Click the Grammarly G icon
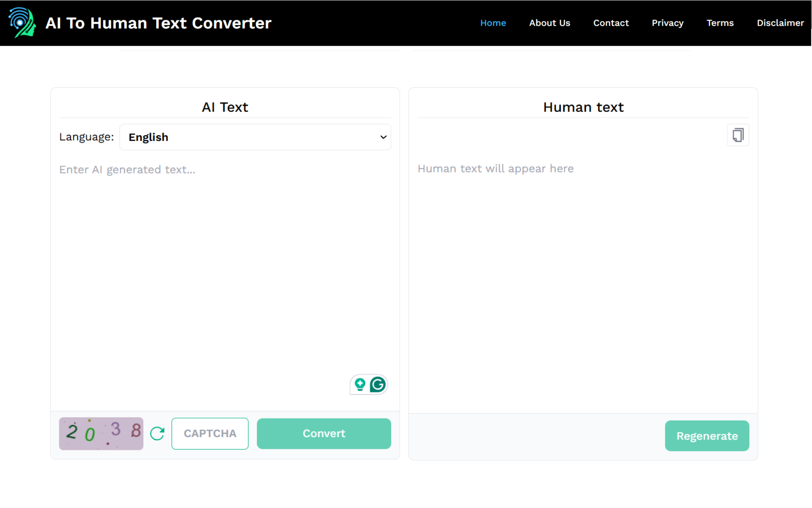Image resolution: width=812 pixels, height=508 pixels. point(378,385)
